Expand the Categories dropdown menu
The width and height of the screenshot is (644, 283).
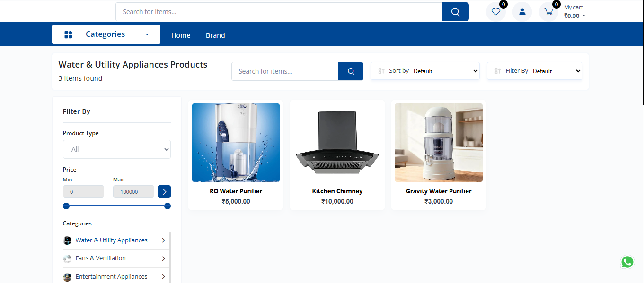click(x=147, y=34)
